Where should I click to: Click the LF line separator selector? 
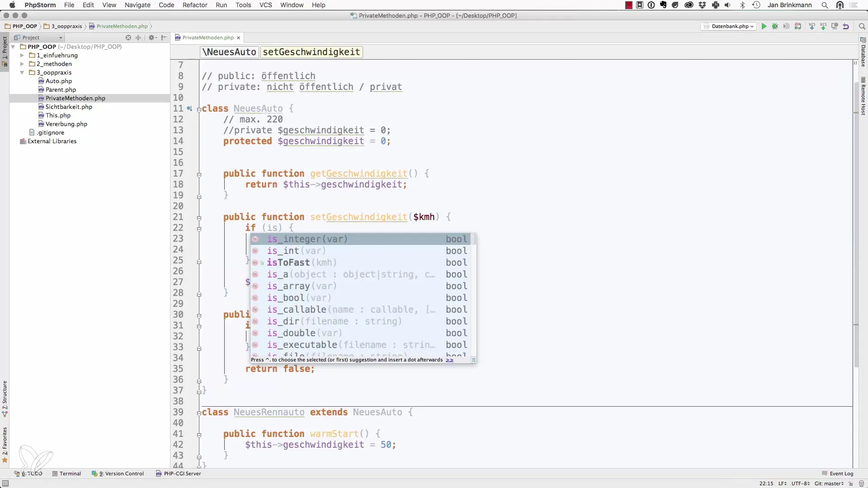[x=782, y=483]
